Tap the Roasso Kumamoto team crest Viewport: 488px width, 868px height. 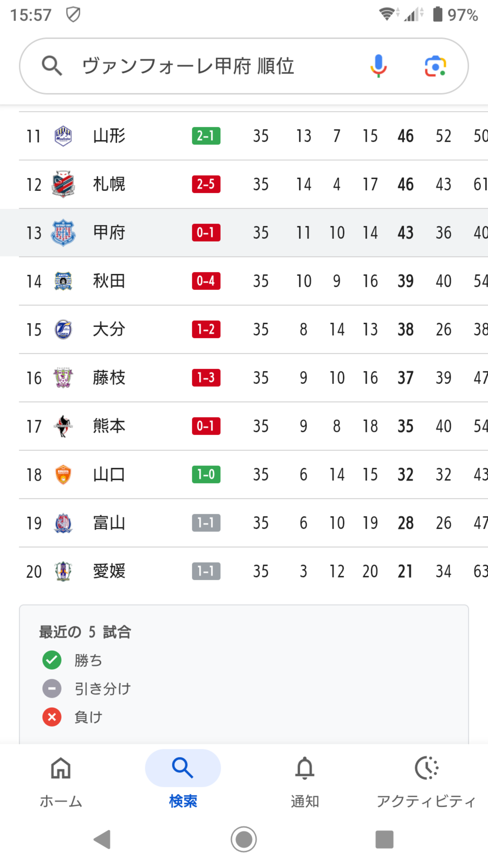point(63,426)
